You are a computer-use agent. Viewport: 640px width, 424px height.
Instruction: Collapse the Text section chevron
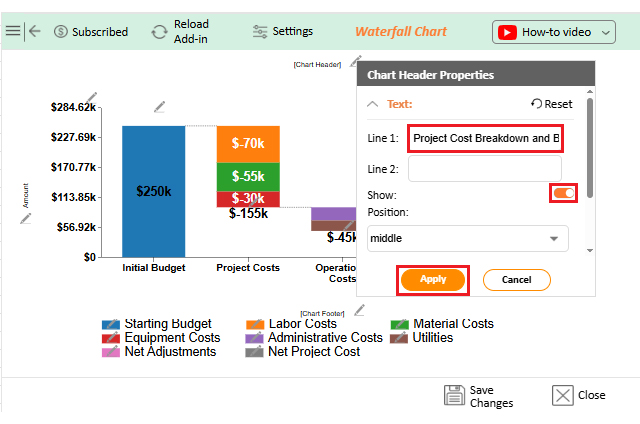(x=372, y=104)
